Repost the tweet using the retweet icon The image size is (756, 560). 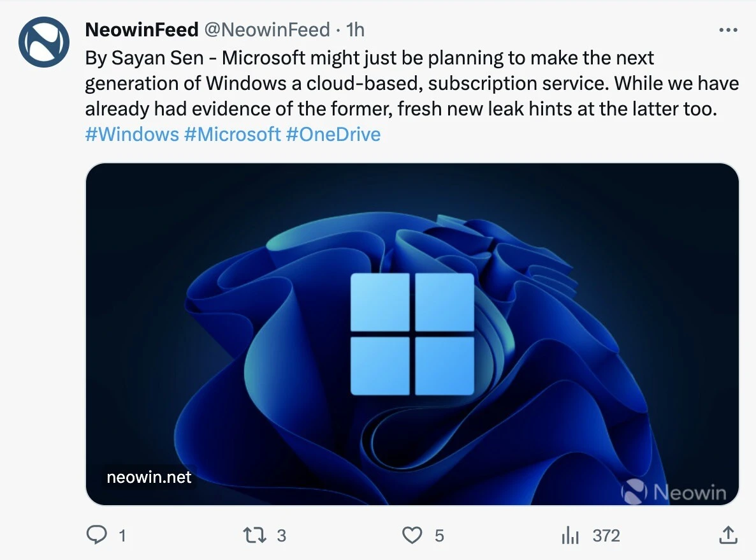point(256,535)
